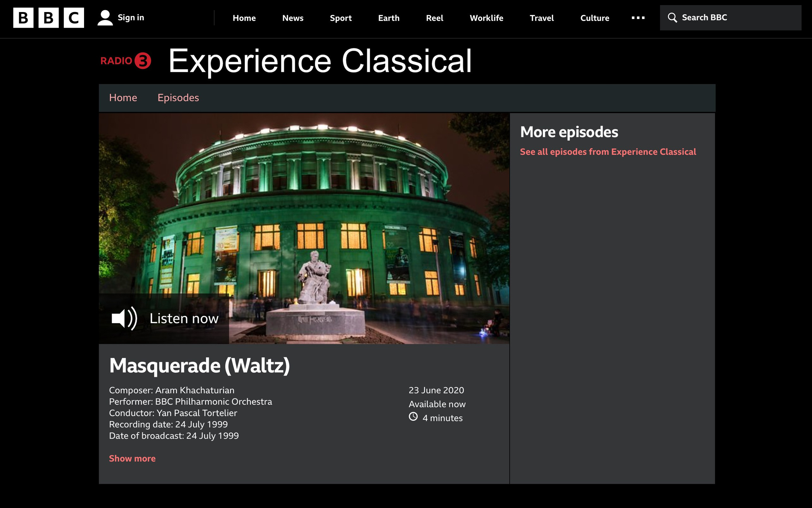Click the speaker icon for Listen now
Image resolution: width=812 pixels, height=508 pixels.
pyautogui.click(x=124, y=318)
